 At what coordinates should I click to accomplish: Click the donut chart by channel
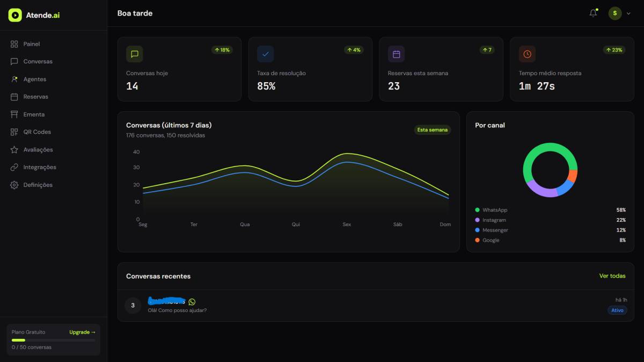[550, 170]
